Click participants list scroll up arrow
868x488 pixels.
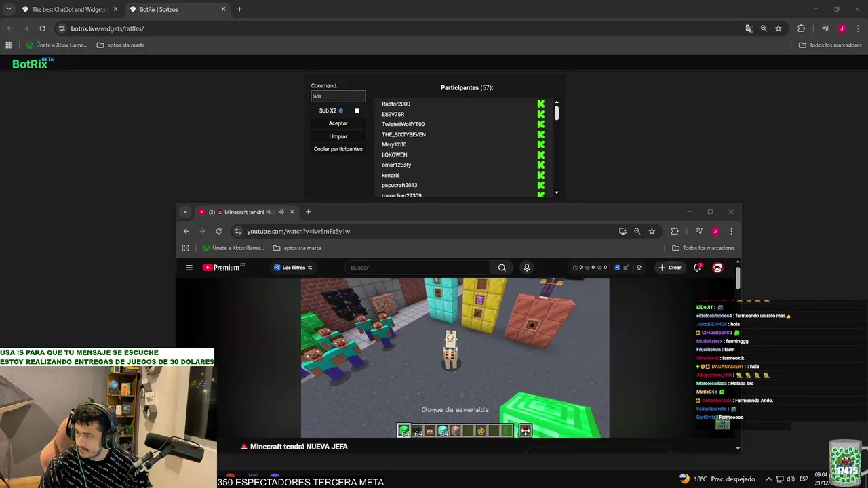557,102
